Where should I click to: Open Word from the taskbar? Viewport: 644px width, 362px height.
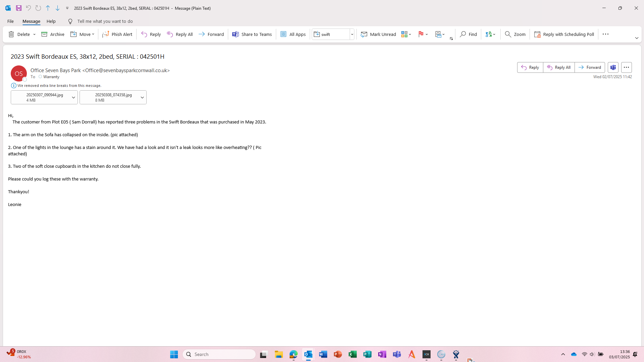(x=323, y=354)
